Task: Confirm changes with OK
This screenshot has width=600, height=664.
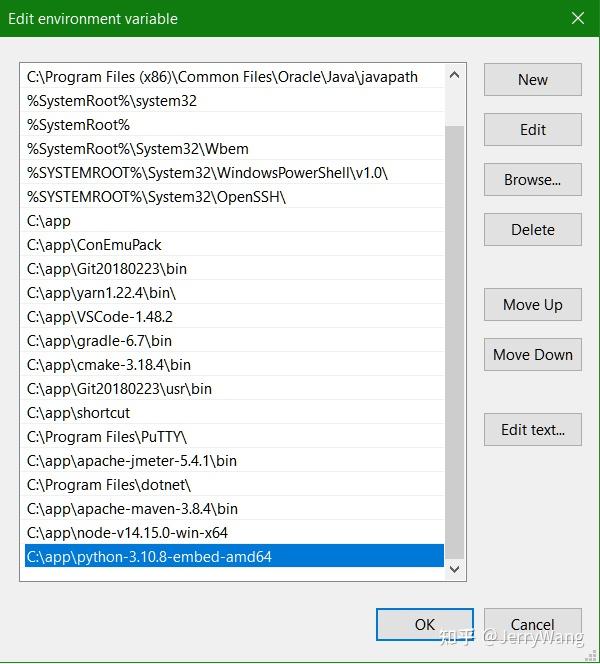Action: tap(425, 624)
